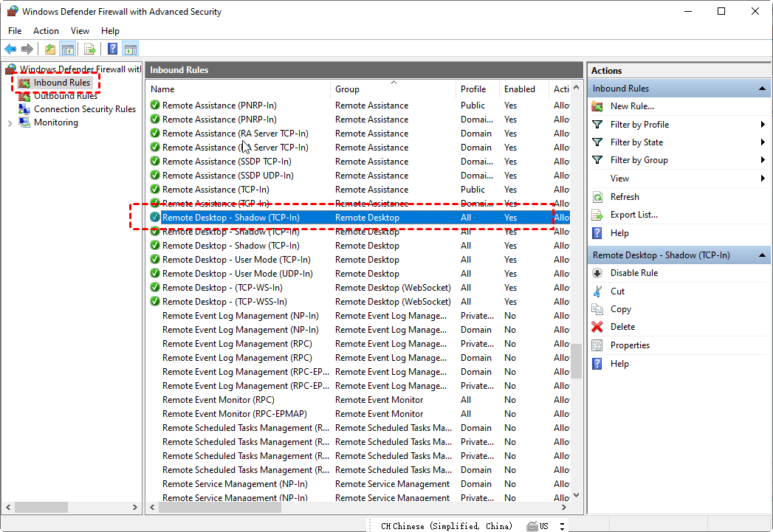This screenshot has width=773, height=532.
Task: Click the Show/Hide Console Tree toolbar icon
Action: 68,49
